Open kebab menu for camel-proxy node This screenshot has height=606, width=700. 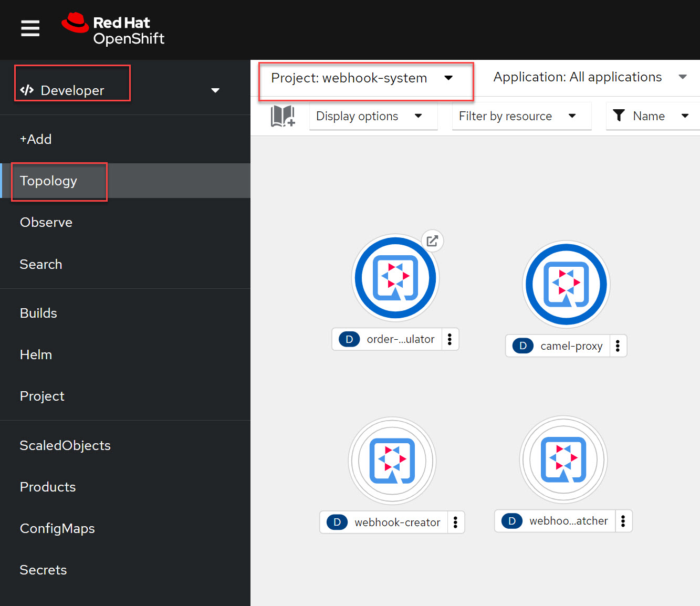point(618,346)
